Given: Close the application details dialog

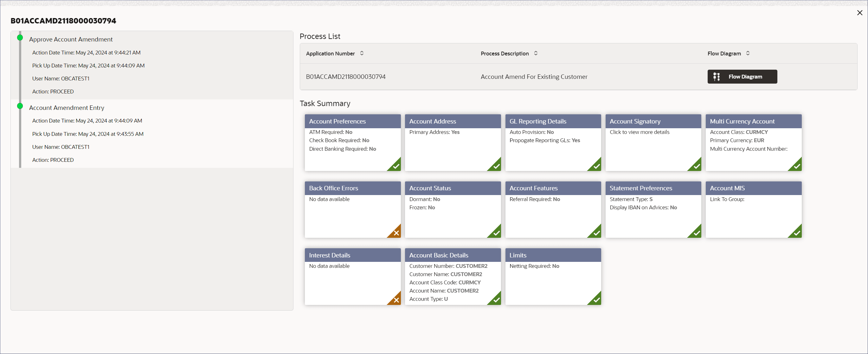Looking at the screenshot, I should [859, 13].
